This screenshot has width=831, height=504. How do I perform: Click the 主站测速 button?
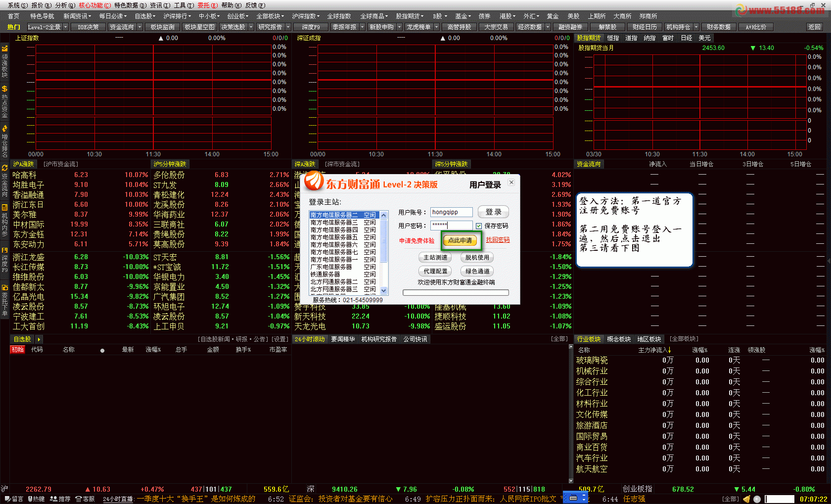[x=435, y=258]
